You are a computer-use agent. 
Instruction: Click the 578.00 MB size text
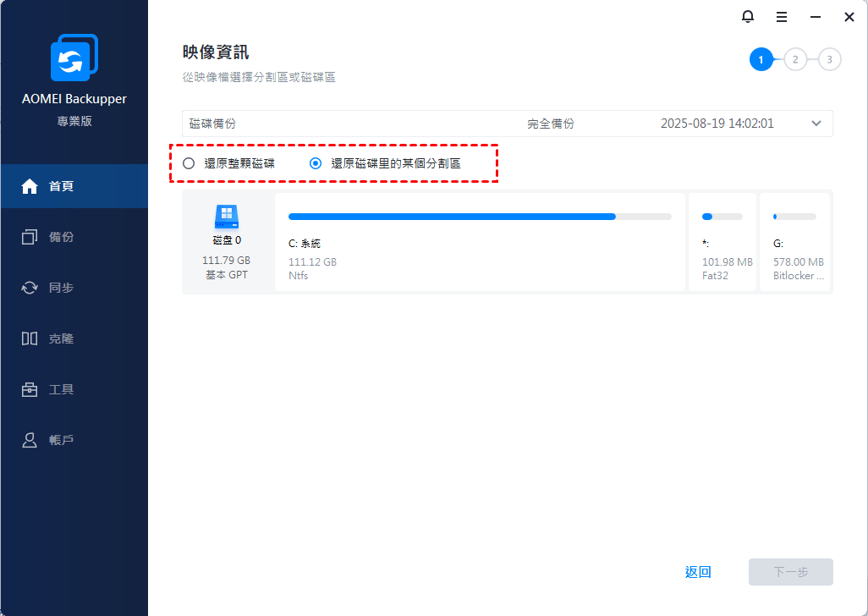pyautogui.click(x=799, y=261)
